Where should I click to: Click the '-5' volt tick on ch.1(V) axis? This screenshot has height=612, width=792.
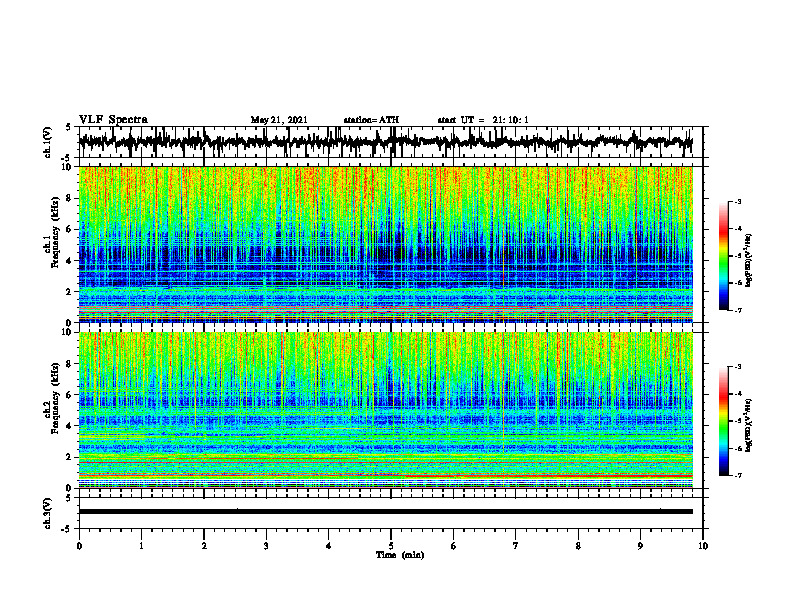[x=66, y=157]
